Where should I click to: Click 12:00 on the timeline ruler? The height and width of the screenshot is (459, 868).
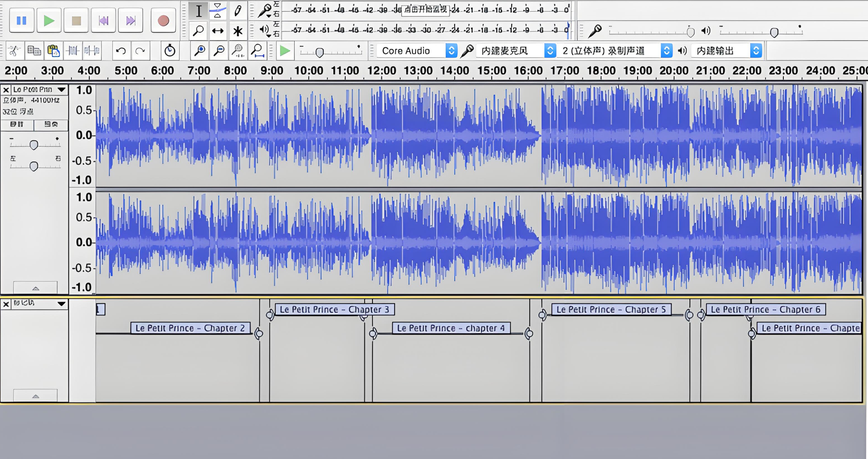tap(381, 71)
